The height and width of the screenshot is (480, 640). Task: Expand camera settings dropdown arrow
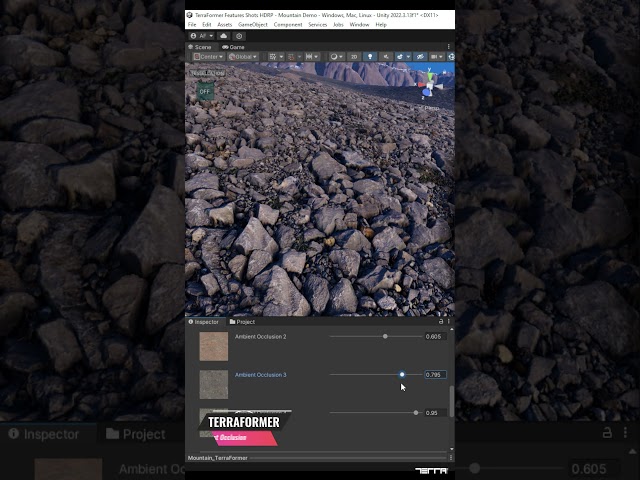tap(442, 57)
